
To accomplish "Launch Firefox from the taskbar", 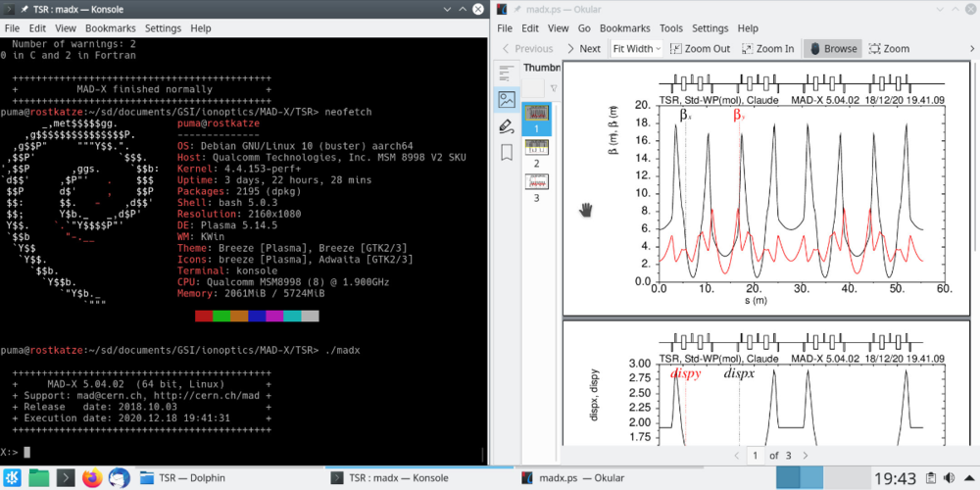I will 92,477.
